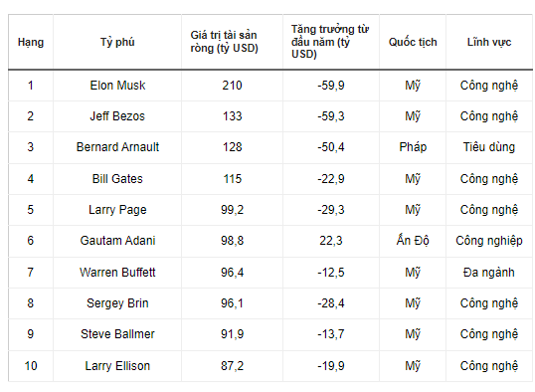This screenshot has width=535, height=392.
Task: Click the Pháp nationality cell
Action: (x=413, y=147)
